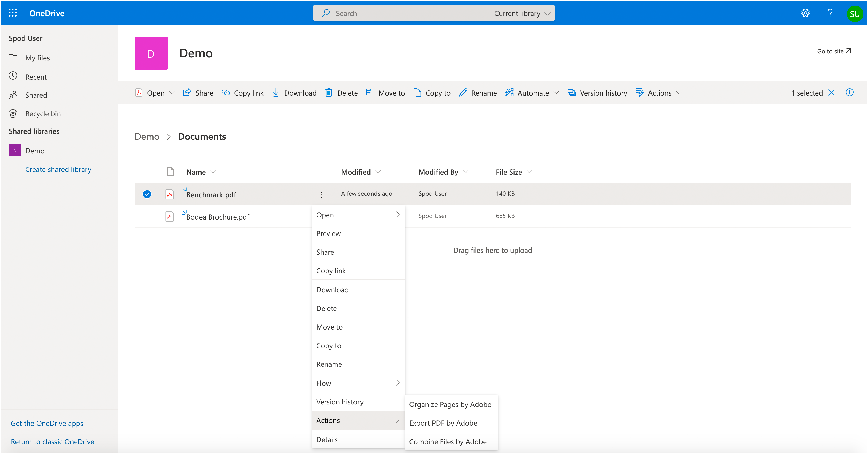Select the Rename pencil icon

463,93
